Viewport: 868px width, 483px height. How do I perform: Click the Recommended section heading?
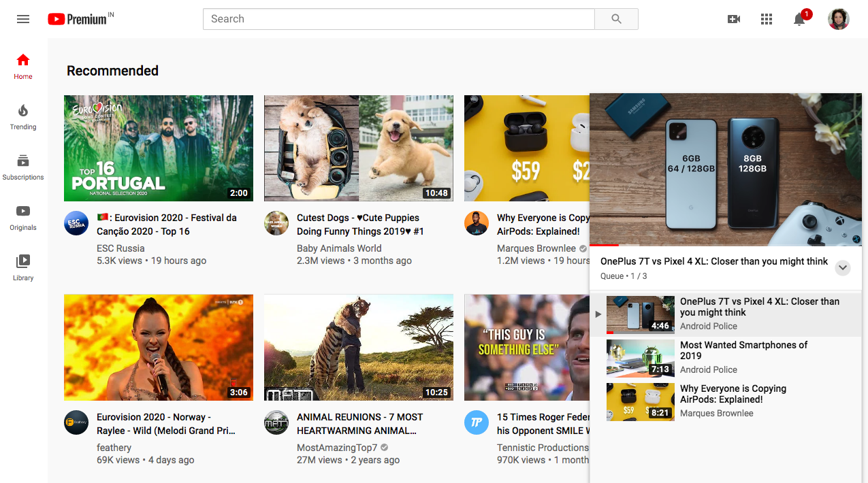coord(112,71)
